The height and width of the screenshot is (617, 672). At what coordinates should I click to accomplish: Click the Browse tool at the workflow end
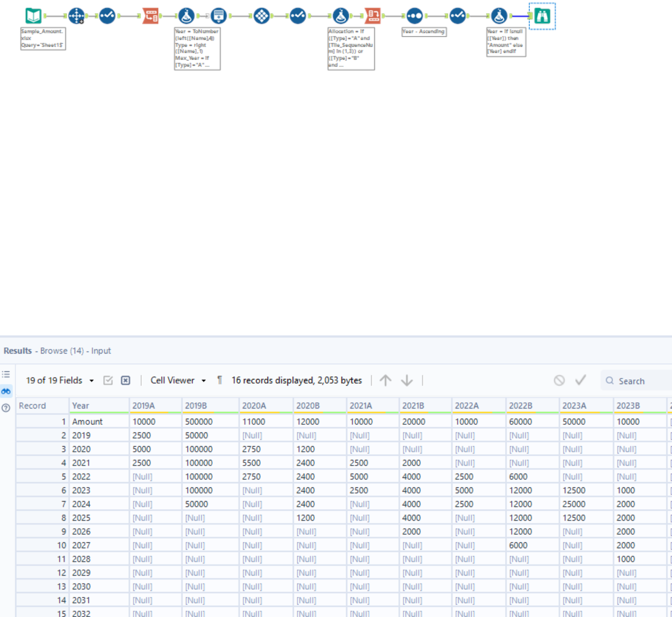tap(541, 15)
